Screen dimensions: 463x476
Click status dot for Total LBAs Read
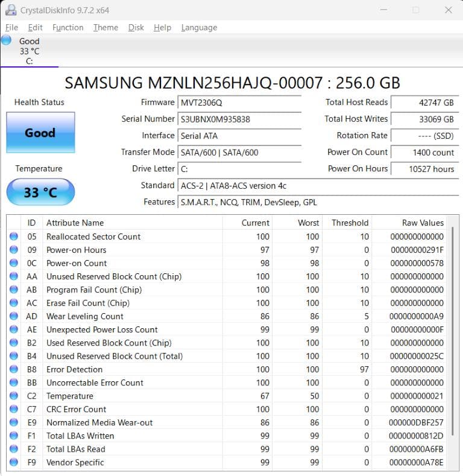pyautogui.click(x=14, y=449)
